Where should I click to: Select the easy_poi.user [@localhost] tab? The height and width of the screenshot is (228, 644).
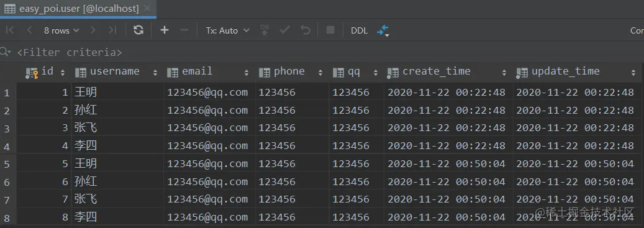point(78,9)
